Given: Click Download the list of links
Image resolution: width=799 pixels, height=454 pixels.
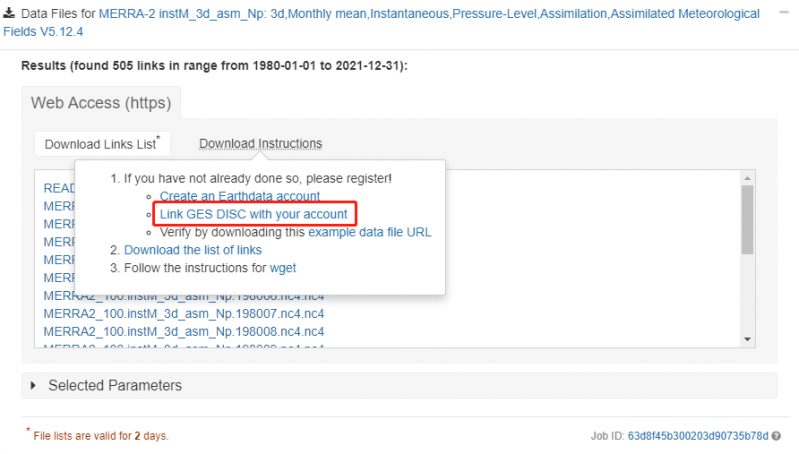Looking at the screenshot, I should [x=192, y=250].
